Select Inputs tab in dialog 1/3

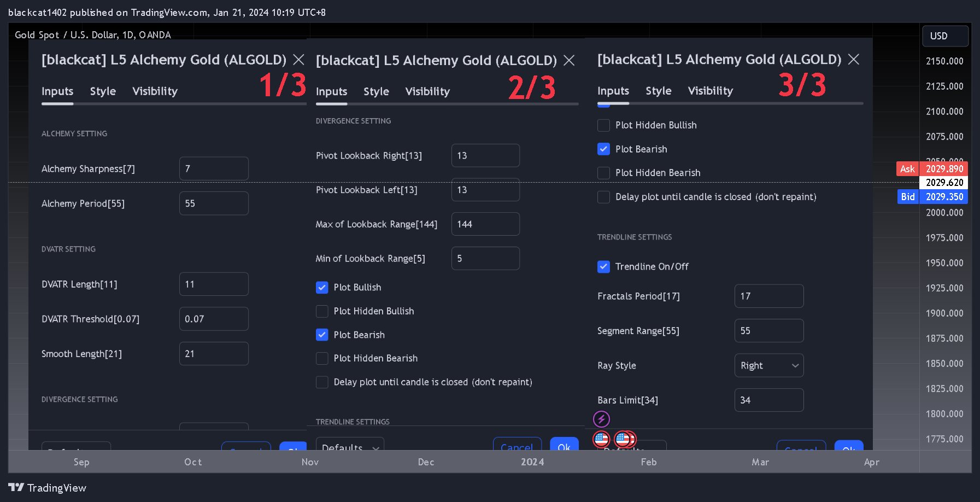pos(57,91)
